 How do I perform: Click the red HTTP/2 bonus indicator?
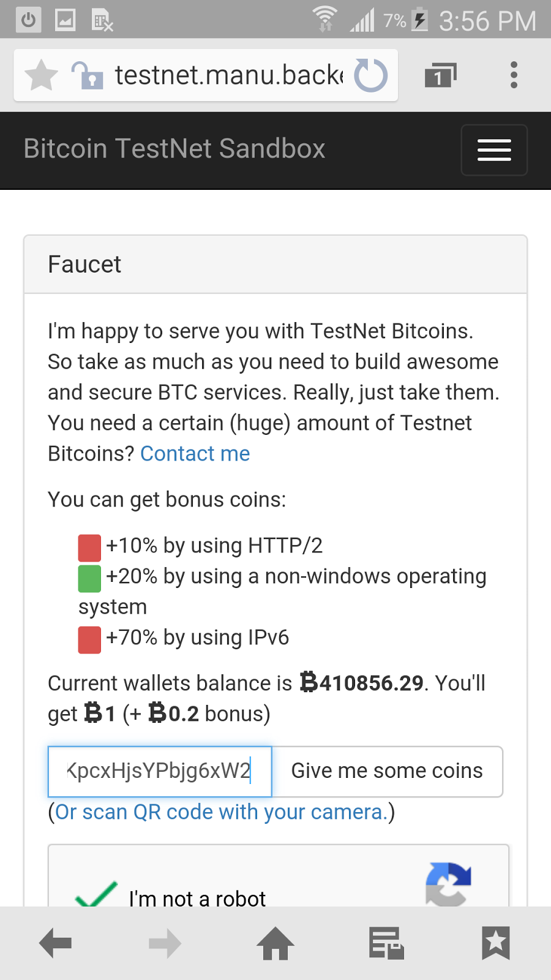pos(89,548)
